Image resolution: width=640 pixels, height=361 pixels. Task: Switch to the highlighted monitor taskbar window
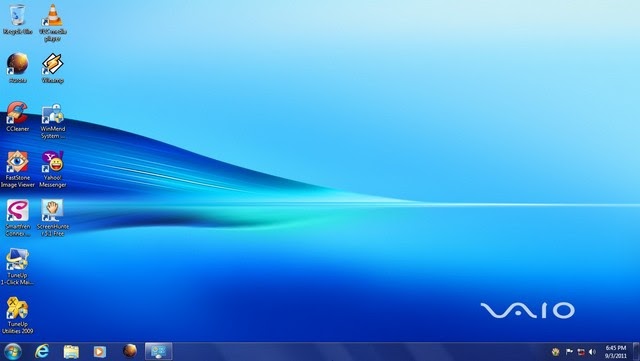[159, 352]
